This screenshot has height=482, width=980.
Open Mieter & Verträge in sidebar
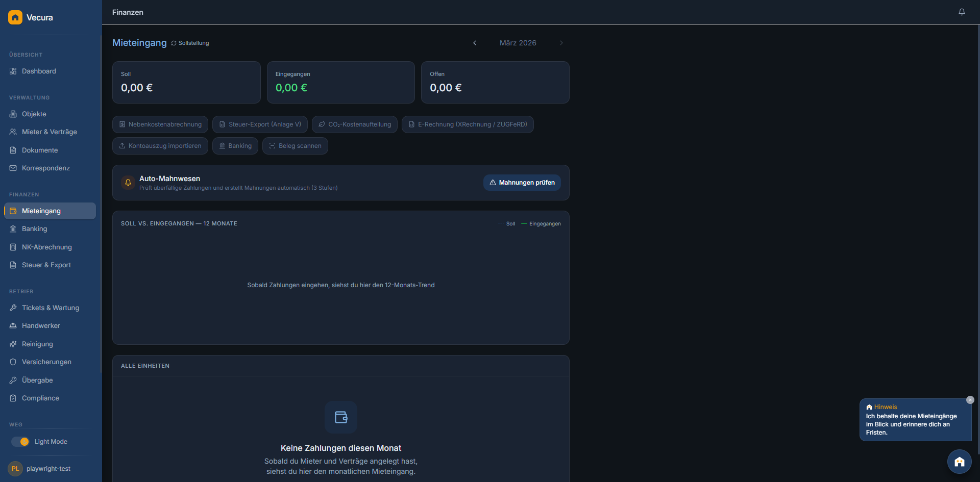point(49,132)
